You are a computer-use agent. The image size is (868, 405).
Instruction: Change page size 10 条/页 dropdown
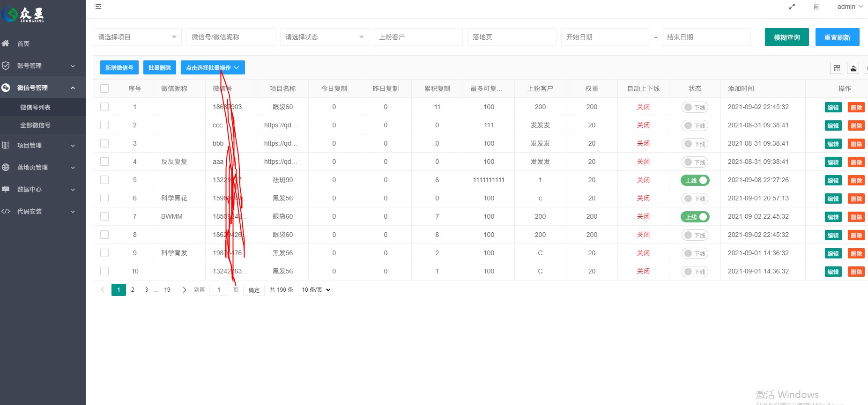(x=315, y=290)
